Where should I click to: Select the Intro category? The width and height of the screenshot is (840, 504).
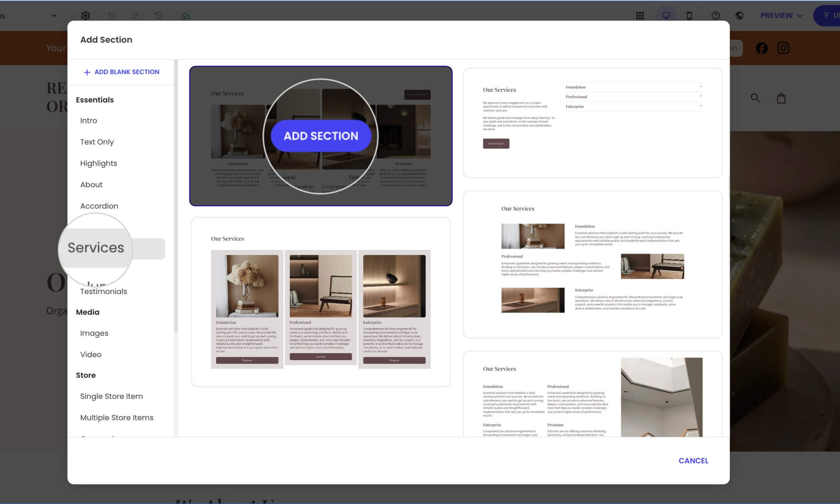(x=88, y=120)
